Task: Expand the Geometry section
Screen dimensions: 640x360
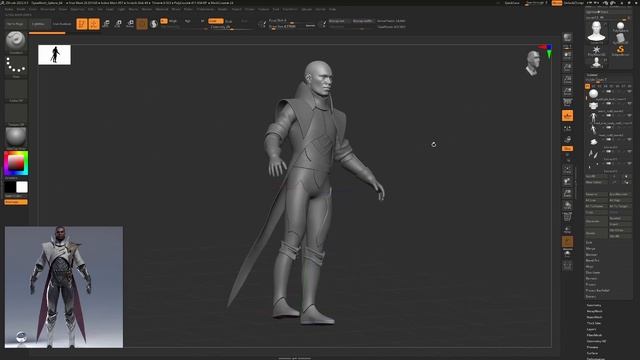Action: (x=594, y=305)
